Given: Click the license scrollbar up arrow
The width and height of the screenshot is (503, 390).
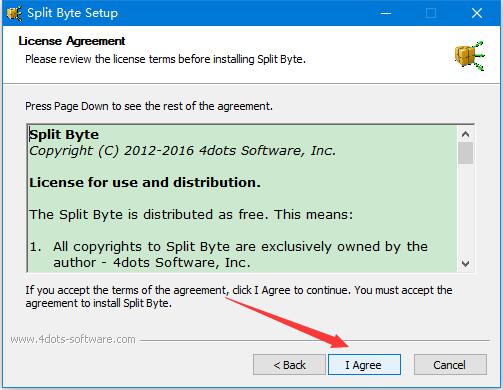Looking at the screenshot, I should 465,134.
